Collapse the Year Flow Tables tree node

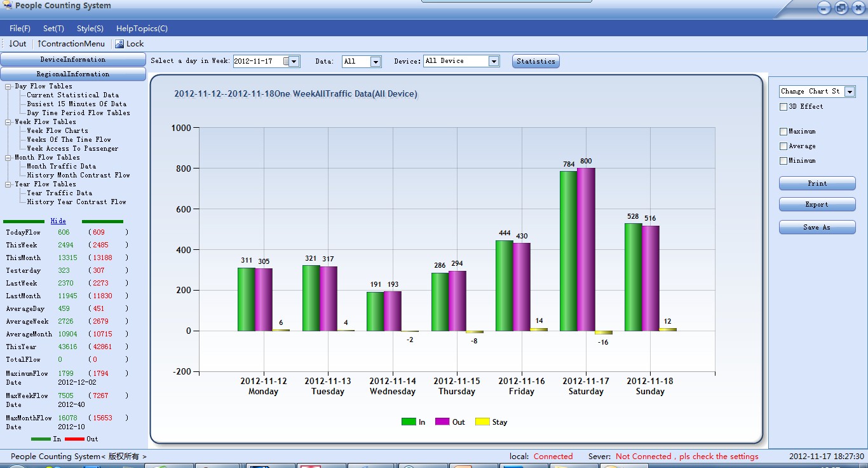9,184
